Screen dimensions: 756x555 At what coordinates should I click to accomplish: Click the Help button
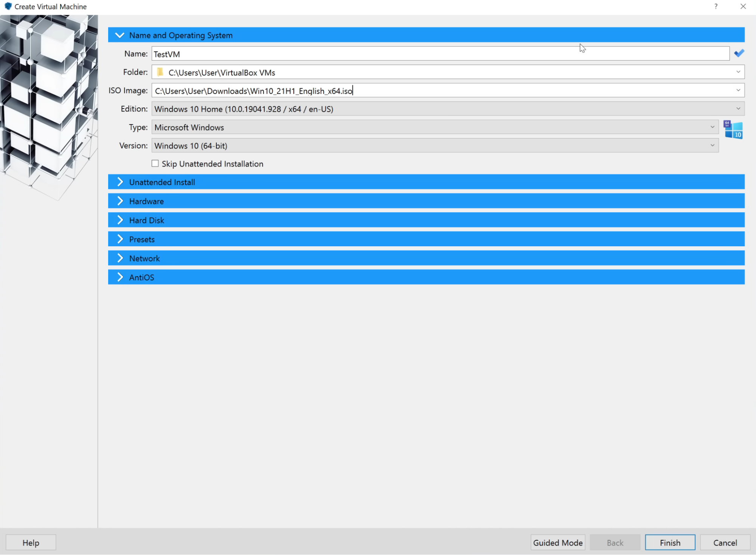[31, 543]
